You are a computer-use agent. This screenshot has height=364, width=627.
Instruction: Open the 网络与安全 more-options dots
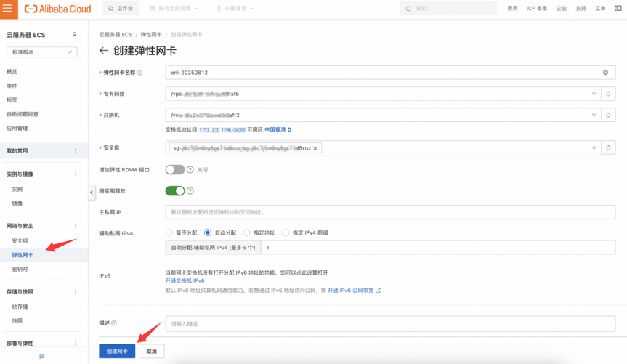pos(76,226)
